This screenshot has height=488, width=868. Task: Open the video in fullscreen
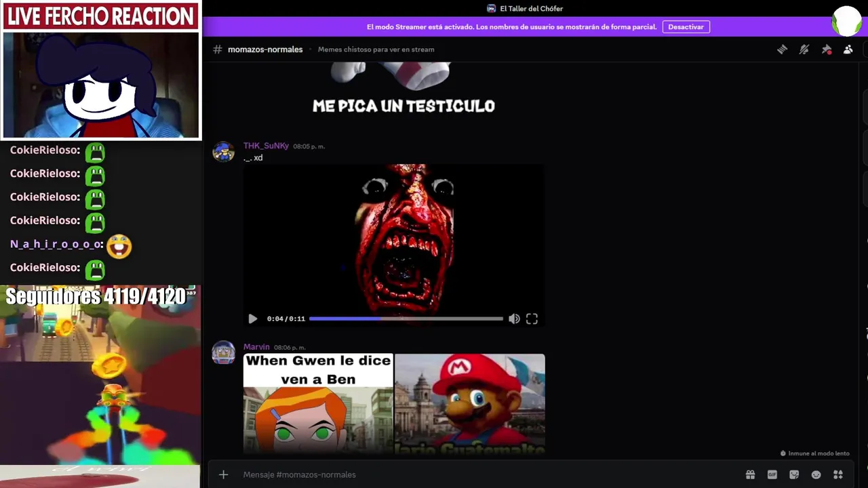(x=532, y=319)
